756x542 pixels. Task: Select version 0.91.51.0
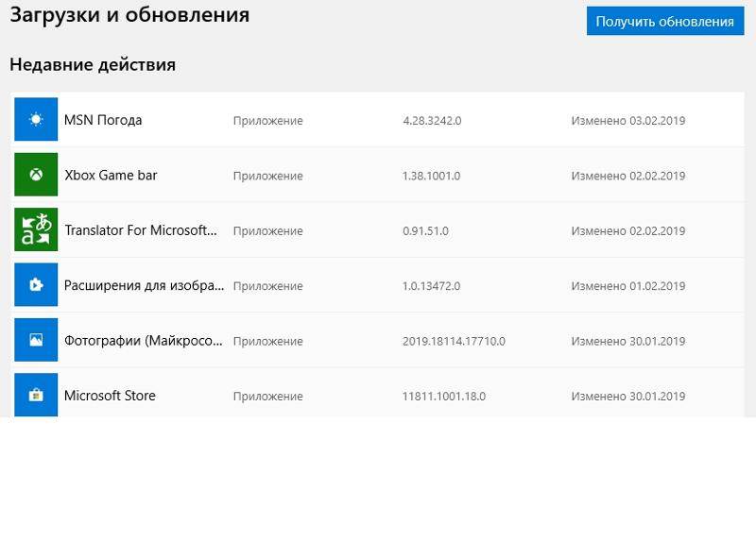tap(426, 230)
